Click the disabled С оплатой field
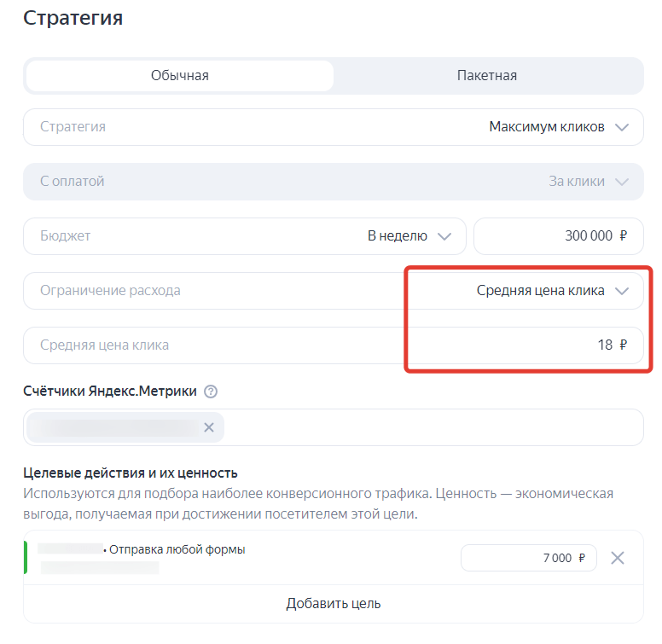This screenshot has width=662, height=644. pos(256,182)
